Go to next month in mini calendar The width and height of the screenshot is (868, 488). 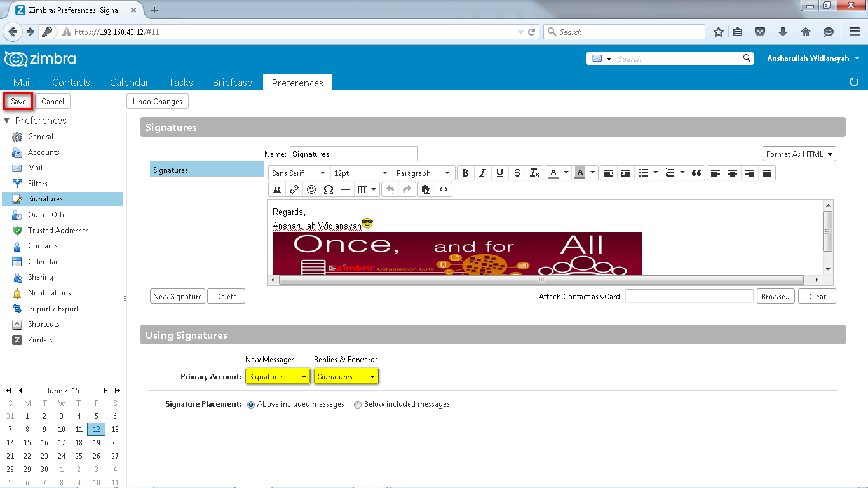105,391
